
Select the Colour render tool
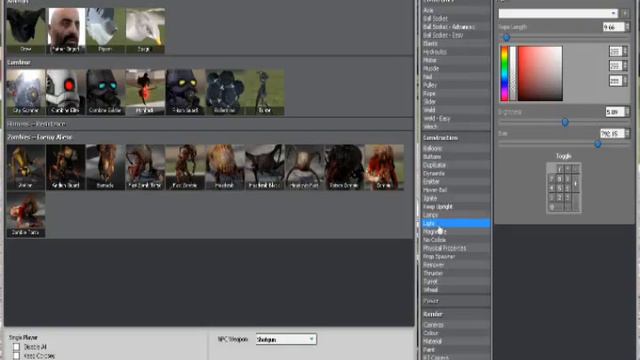tap(456, 333)
